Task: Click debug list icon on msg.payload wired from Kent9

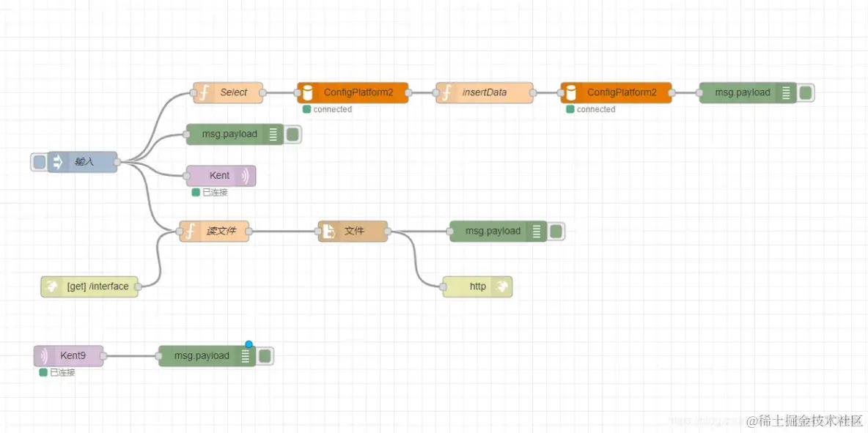Action: 246,356
